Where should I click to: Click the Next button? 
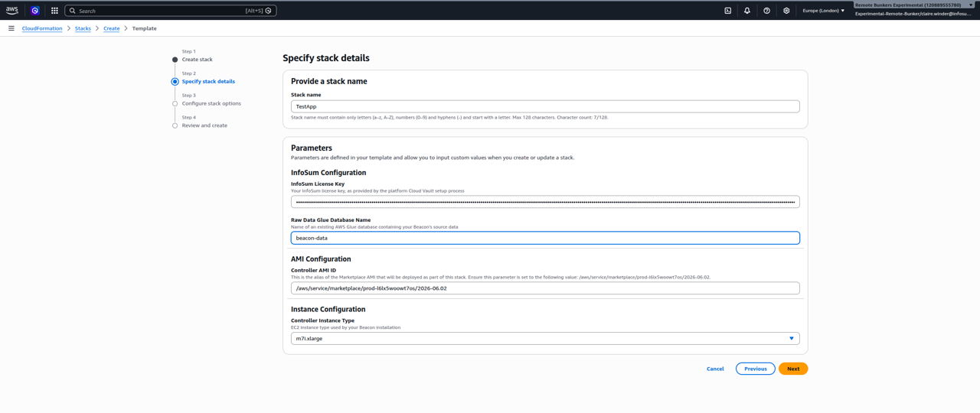pos(793,369)
